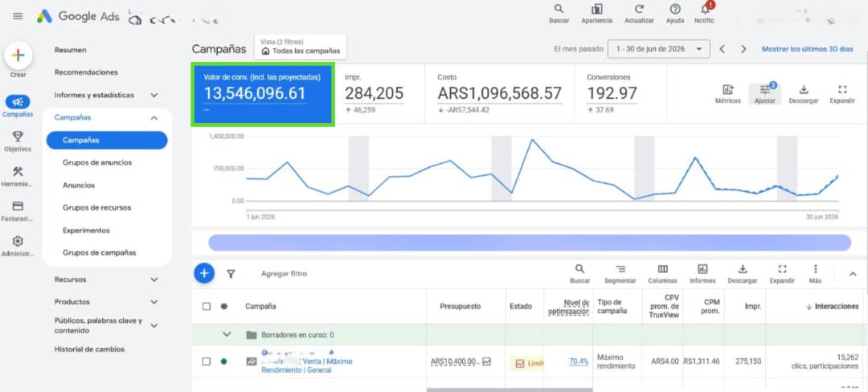Open the Facturación billing icon
This screenshot has width=868, height=392.
18,206
